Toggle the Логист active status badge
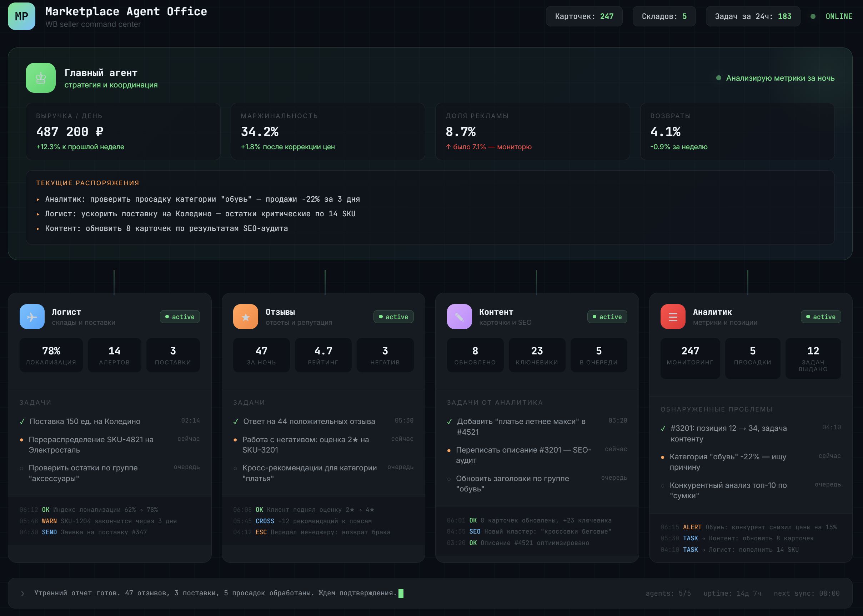The width and height of the screenshot is (863, 616). pos(180,317)
